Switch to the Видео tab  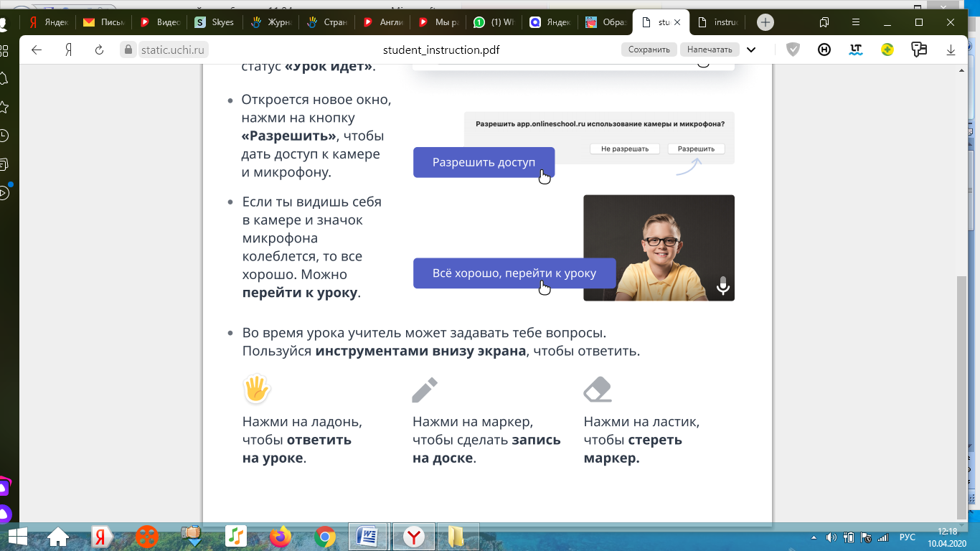coord(159,22)
